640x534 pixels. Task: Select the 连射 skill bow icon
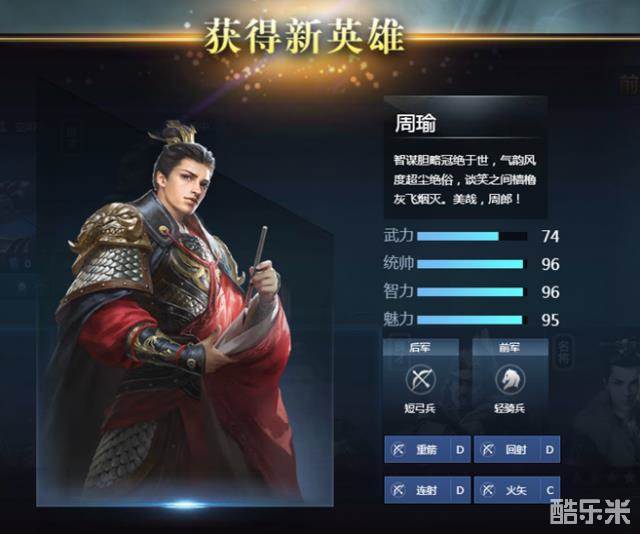click(x=398, y=490)
